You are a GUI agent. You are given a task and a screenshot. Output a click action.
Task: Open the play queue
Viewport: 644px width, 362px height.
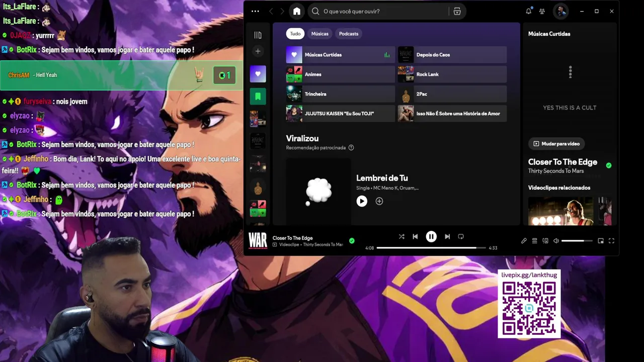534,241
